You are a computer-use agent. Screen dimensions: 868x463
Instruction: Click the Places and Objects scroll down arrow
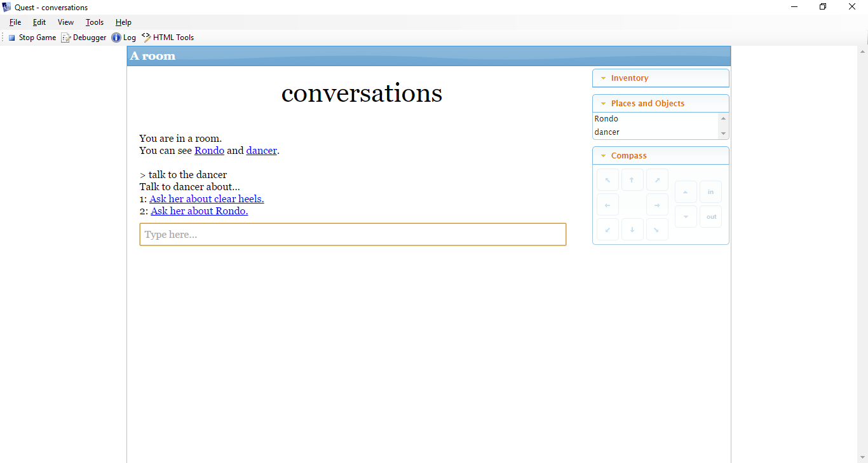tap(723, 134)
